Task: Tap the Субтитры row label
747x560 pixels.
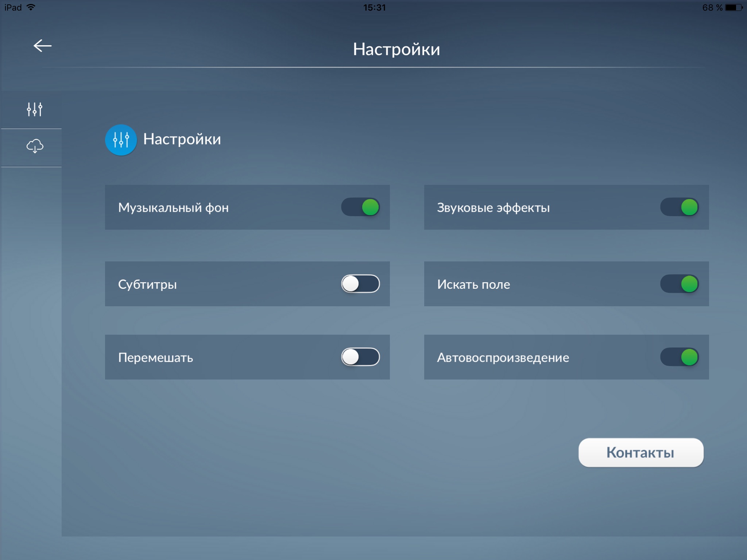Action: (x=147, y=284)
